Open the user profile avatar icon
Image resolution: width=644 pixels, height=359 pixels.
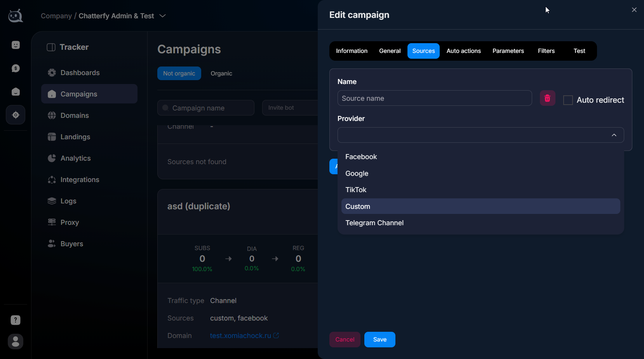point(16,341)
